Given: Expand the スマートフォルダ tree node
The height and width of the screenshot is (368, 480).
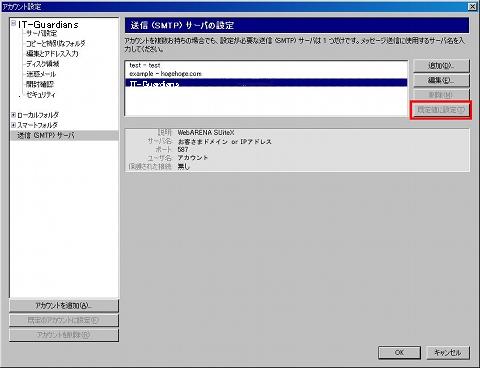Looking at the screenshot, I should click(x=13, y=125).
